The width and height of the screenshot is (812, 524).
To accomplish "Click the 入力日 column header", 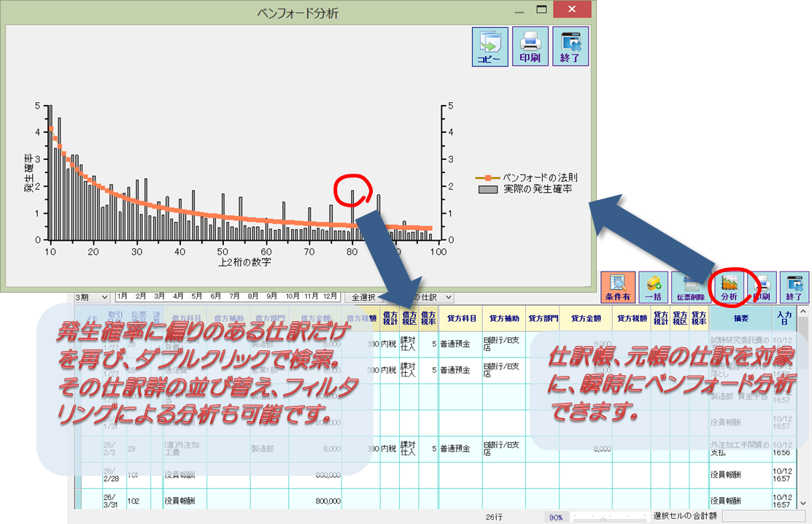I will tap(784, 318).
